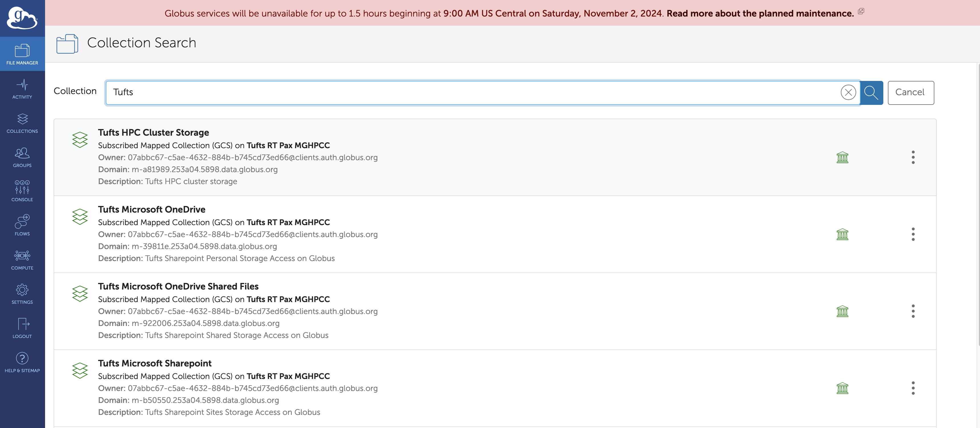The width and height of the screenshot is (980, 428).
Task: Click the Globus logo icon
Action: click(22, 18)
